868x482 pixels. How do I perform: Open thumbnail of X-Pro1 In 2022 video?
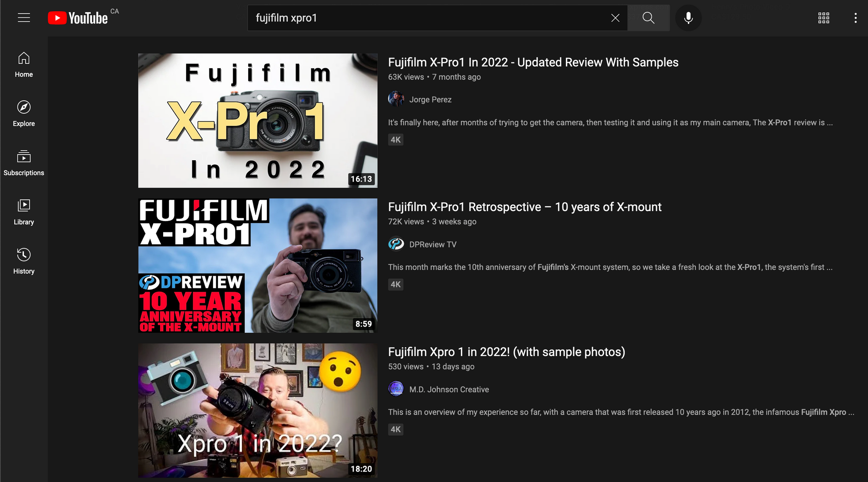point(258,121)
